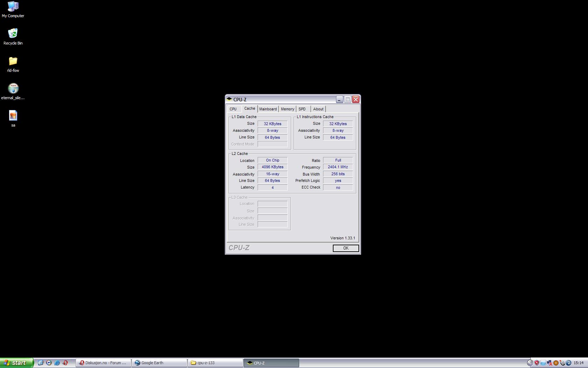Image resolution: width=588 pixels, height=368 pixels.
Task: Click the taskbar clock showing 15:14
Action: pos(579,363)
